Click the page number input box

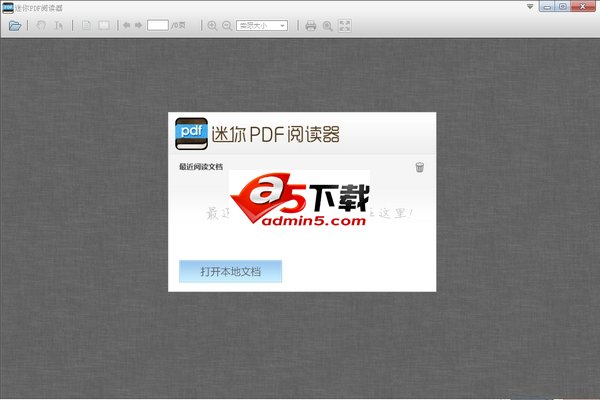tap(158, 25)
